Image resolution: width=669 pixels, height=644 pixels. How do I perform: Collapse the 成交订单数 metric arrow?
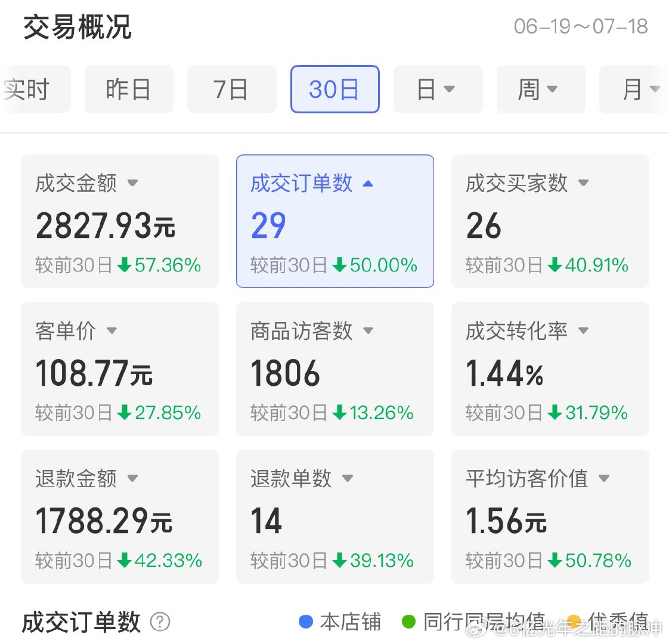click(368, 184)
